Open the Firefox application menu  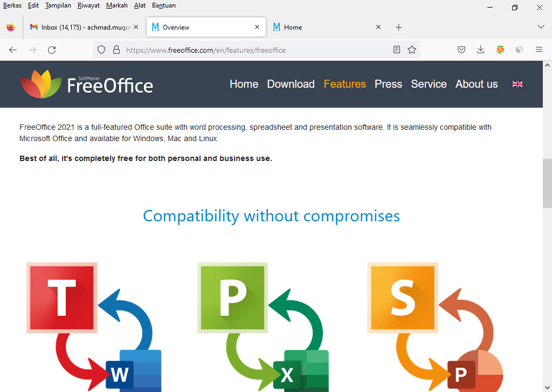539,50
